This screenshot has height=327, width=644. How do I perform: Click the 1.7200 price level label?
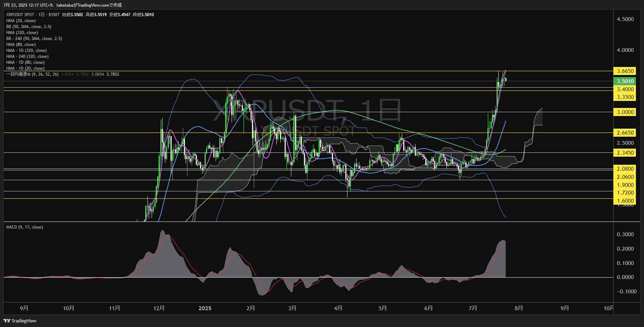point(625,193)
